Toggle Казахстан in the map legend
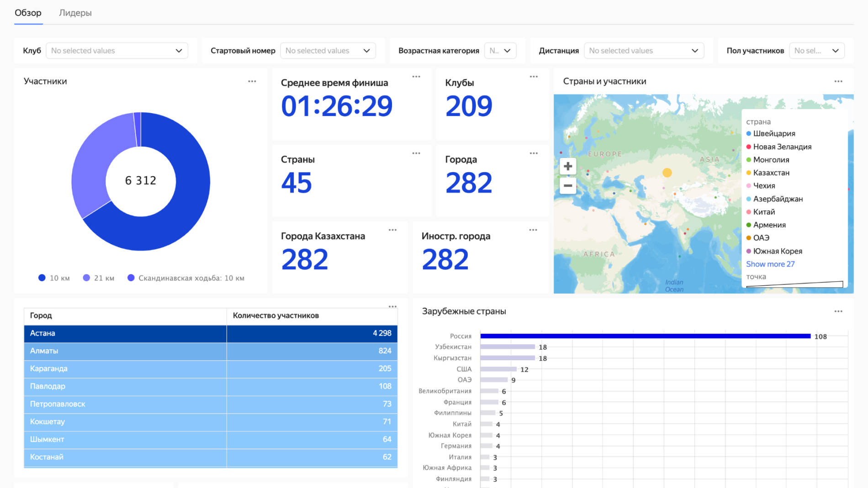The image size is (868, 488). click(771, 173)
